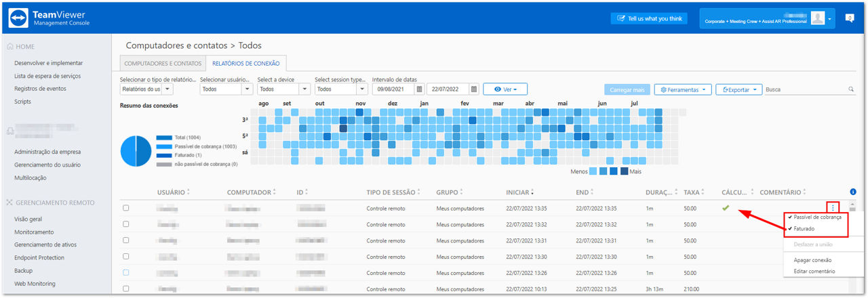Sort by the TAXA column arrows

point(704,192)
